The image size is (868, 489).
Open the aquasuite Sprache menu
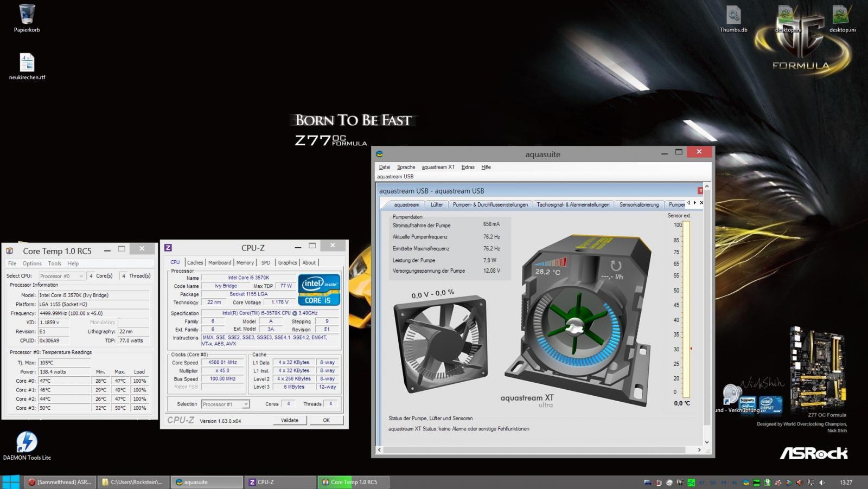(x=406, y=167)
